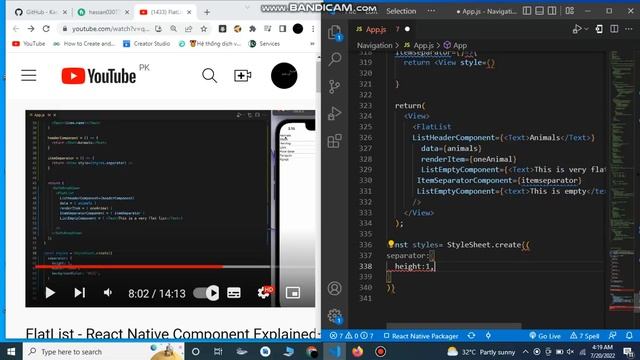Open the notifications bell in status bar
The height and width of the screenshot is (360, 640).
629,336
